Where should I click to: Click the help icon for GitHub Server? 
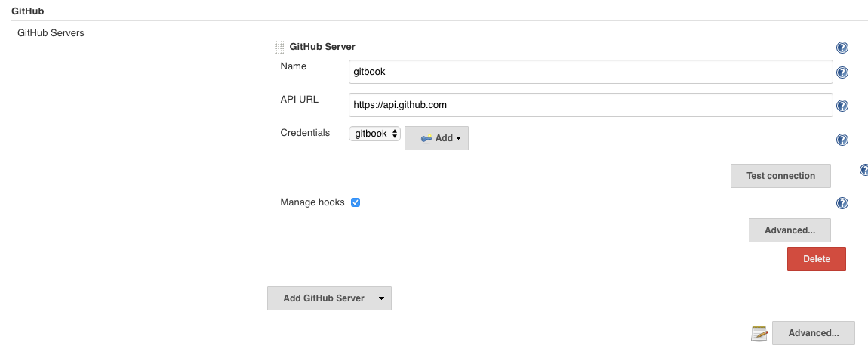[x=842, y=48]
